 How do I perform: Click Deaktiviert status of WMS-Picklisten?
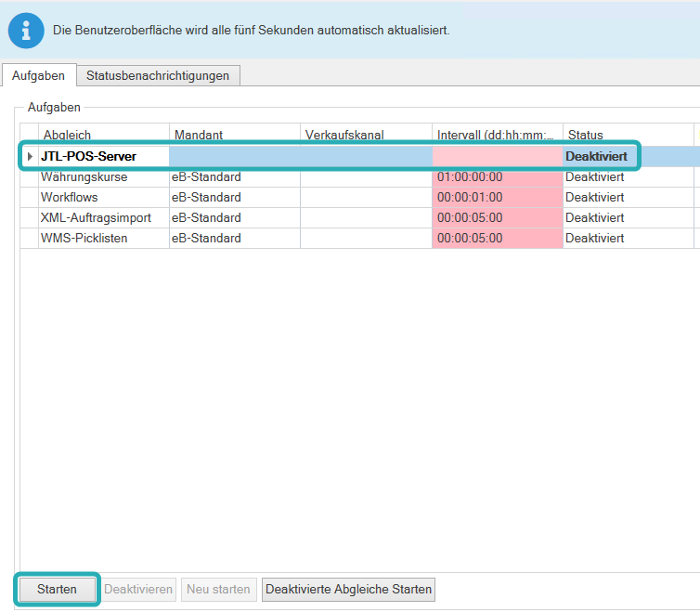[629, 239]
